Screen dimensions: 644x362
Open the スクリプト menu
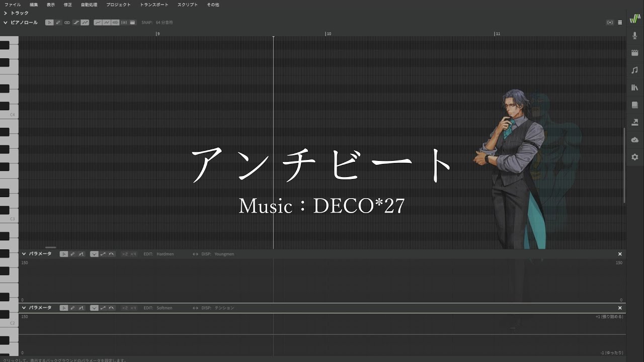click(x=188, y=5)
